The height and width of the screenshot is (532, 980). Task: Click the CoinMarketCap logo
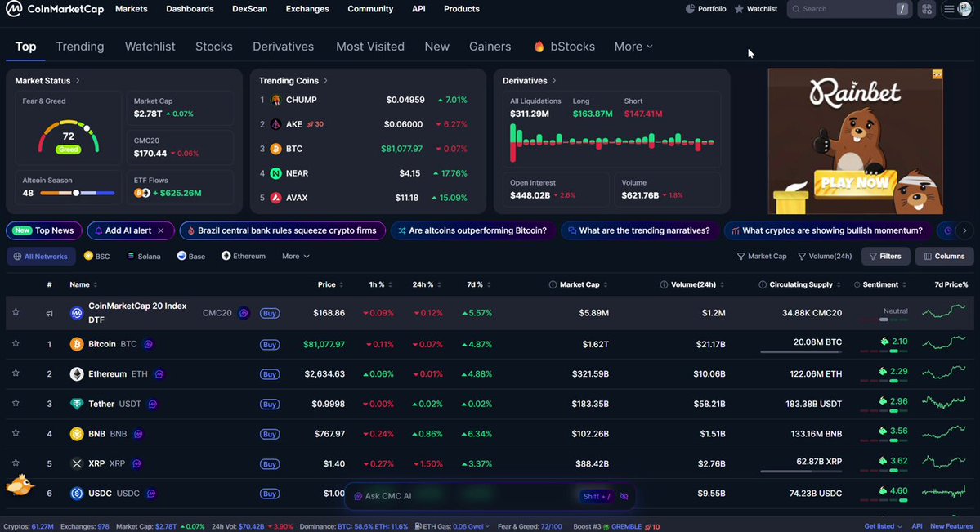55,9
